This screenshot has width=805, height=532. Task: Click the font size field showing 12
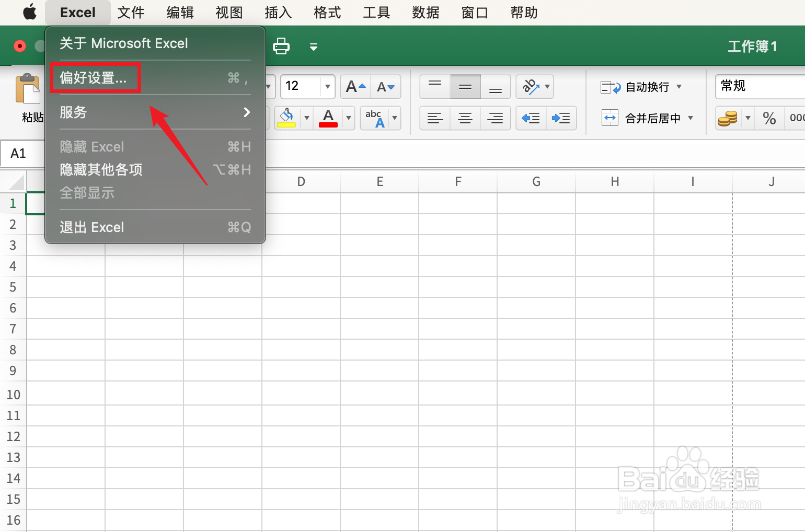tap(301, 86)
